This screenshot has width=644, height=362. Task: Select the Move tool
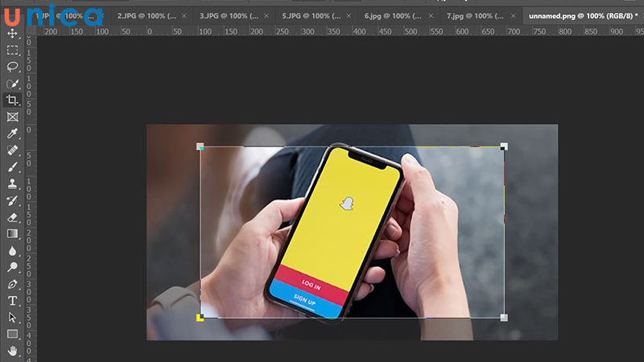pos(12,33)
